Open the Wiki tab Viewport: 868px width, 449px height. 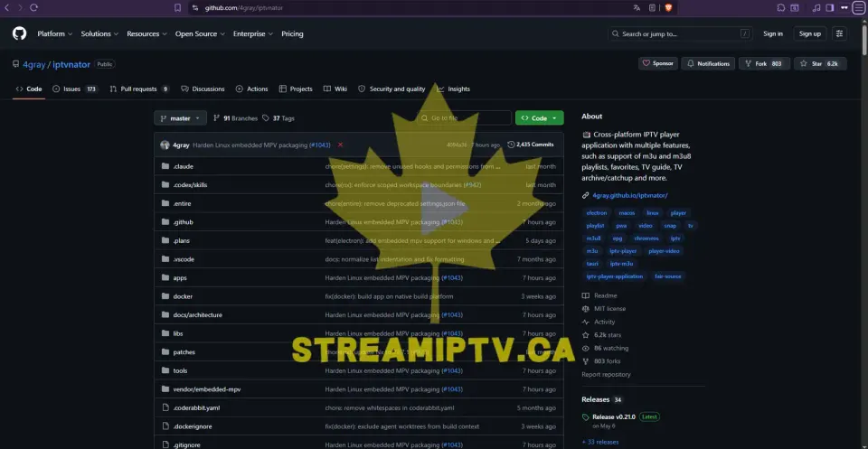click(335, 89)
